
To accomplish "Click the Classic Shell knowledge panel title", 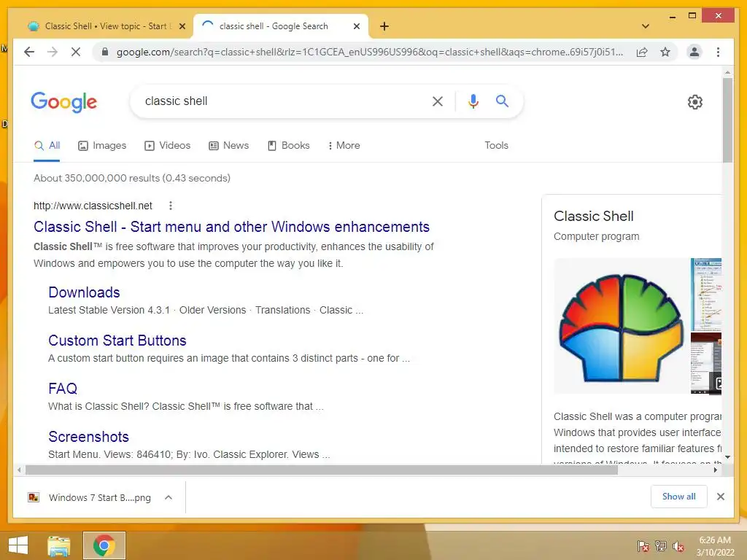I will [x=594, y=216].
